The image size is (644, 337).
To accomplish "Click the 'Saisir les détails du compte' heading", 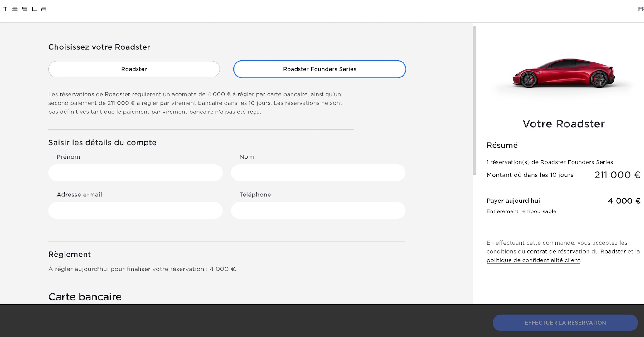I will point(102,142).
